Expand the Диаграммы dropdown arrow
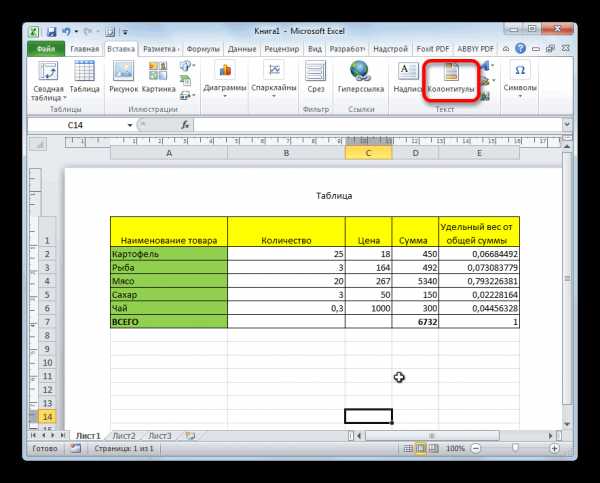This screenshot has width=600, height=483. pyautogui.click(x=225, y=96)
